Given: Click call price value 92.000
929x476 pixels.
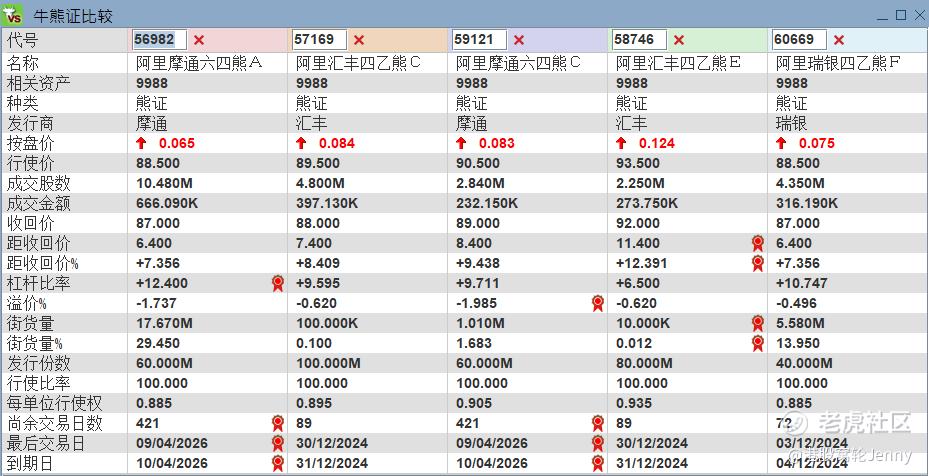Looking at the screenshot, I should pos(638,223).
